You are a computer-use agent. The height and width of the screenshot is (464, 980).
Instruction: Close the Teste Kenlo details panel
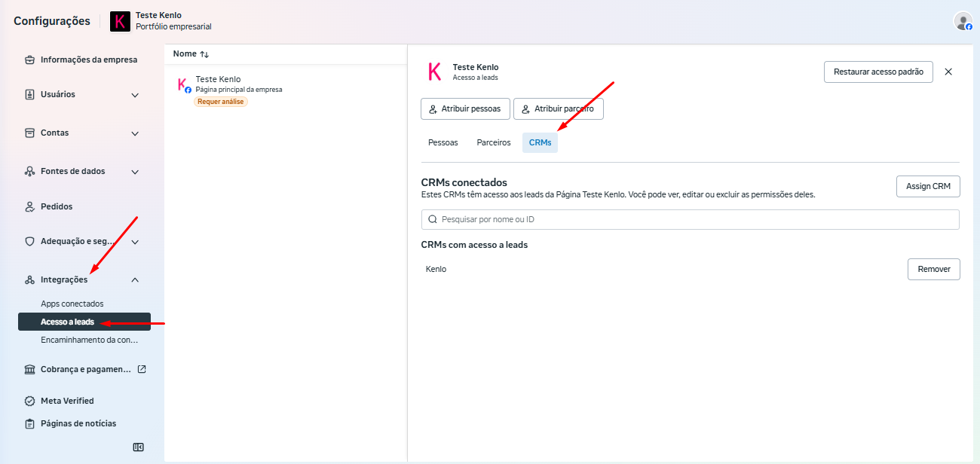[948, 72]
